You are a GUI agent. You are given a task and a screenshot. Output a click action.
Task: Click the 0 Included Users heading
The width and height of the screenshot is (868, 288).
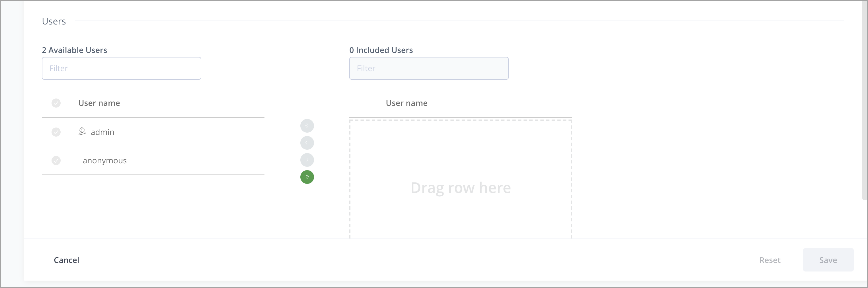click(381, 50)
